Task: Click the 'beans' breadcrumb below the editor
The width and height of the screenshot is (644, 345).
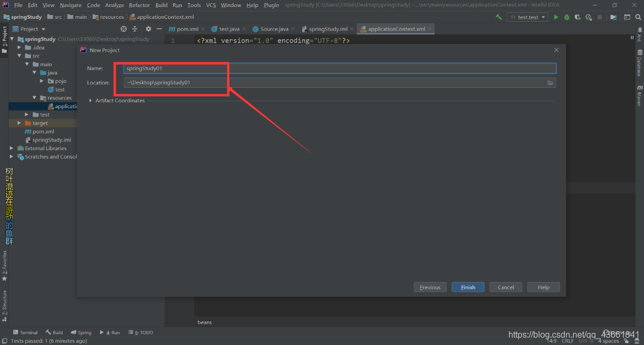Action: pyautogui.click(x=204, y=322)
